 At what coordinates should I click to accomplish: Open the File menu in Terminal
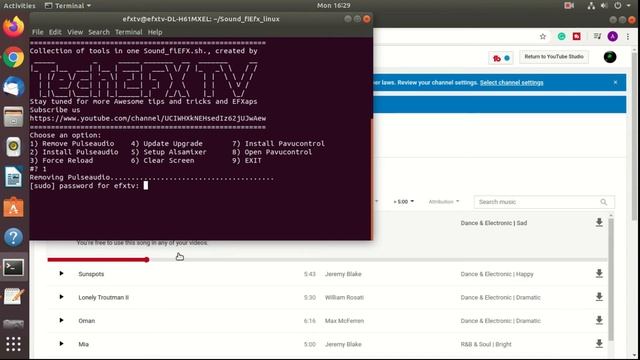38,32
